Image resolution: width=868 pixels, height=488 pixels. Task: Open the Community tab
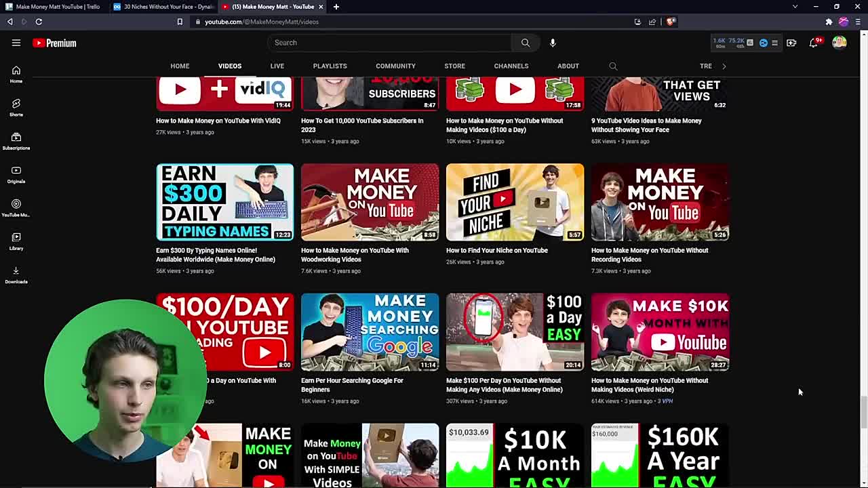click(395, 66)
